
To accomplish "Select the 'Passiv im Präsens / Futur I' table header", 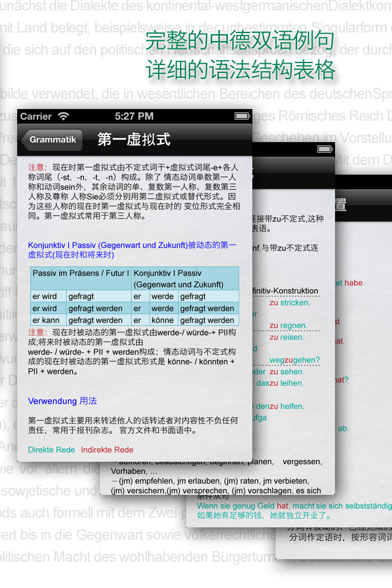I will click(80, 273).
